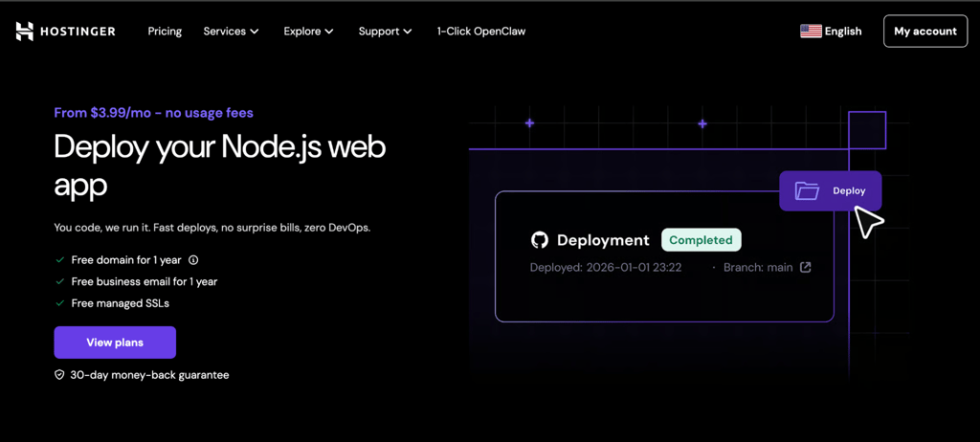Expand the Support menu
Screen dimensions: 980x442
coord(385,32)
